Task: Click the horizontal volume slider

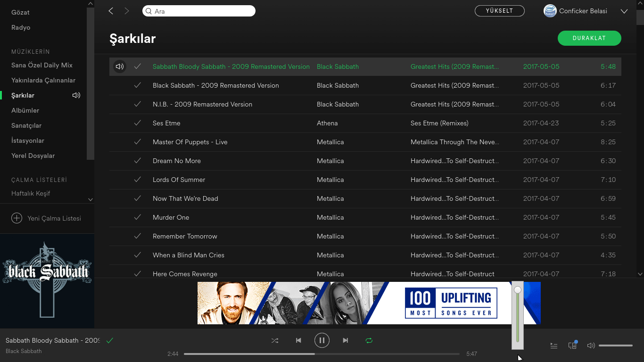Action: click(616, 346)
